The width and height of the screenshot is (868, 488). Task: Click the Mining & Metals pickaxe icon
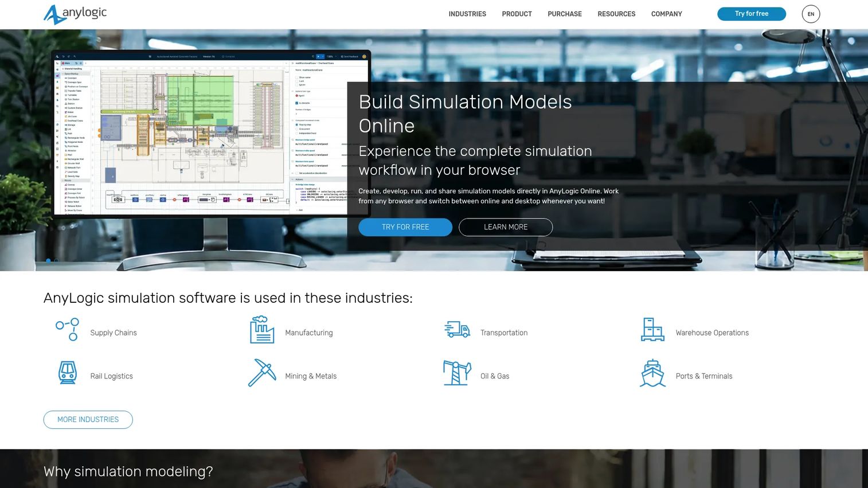[262, 373]
